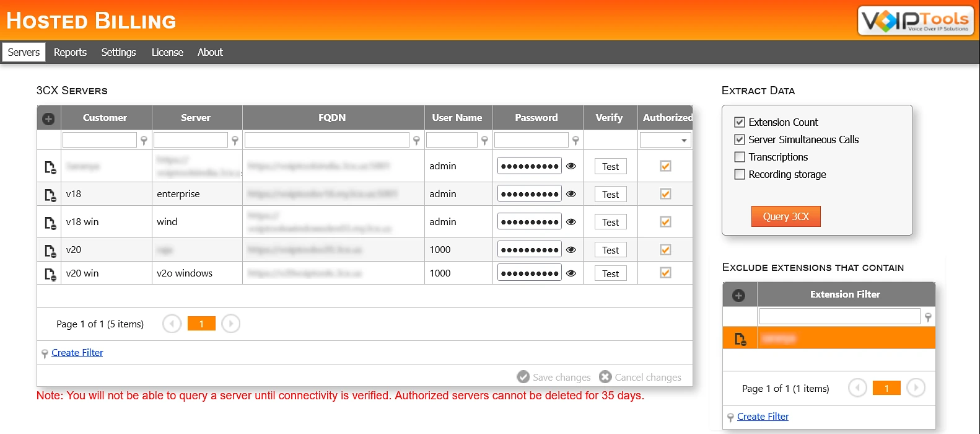Toggle Authorized checkbox for v20 win row
980x434 pixels.
click(665, 273)
